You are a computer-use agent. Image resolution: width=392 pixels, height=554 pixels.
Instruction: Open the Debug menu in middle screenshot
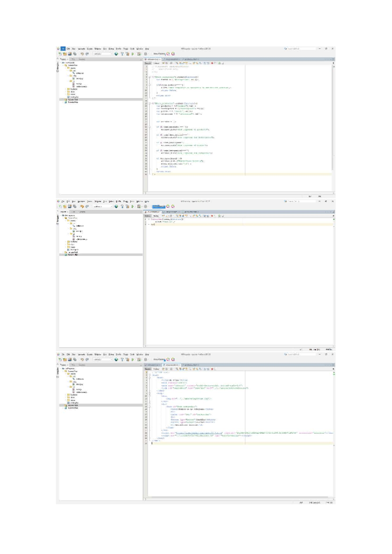(111, 201)
